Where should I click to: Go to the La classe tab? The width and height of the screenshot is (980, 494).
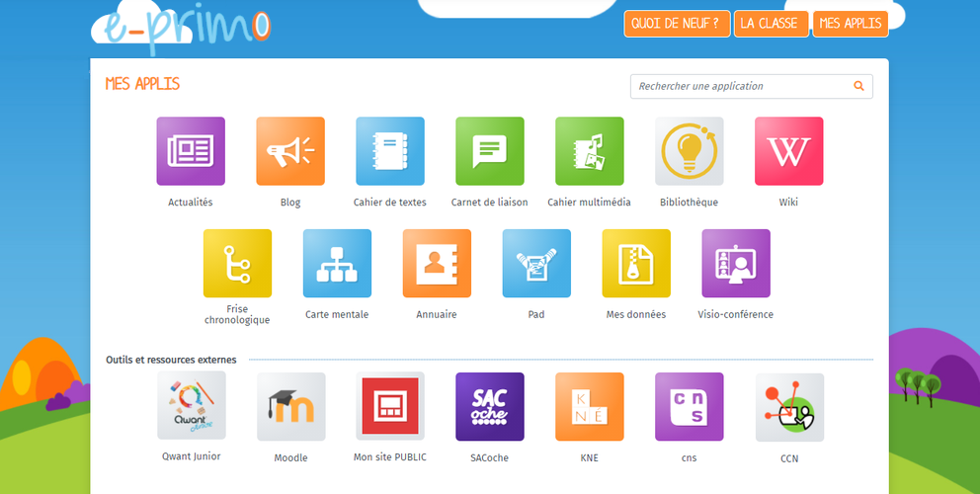(x=772, y=24)
